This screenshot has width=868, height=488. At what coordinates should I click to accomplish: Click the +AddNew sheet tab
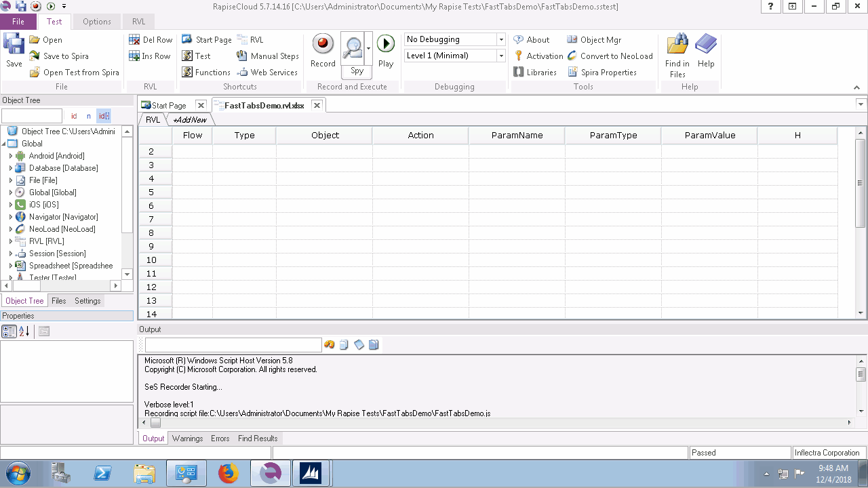[190, 120]
